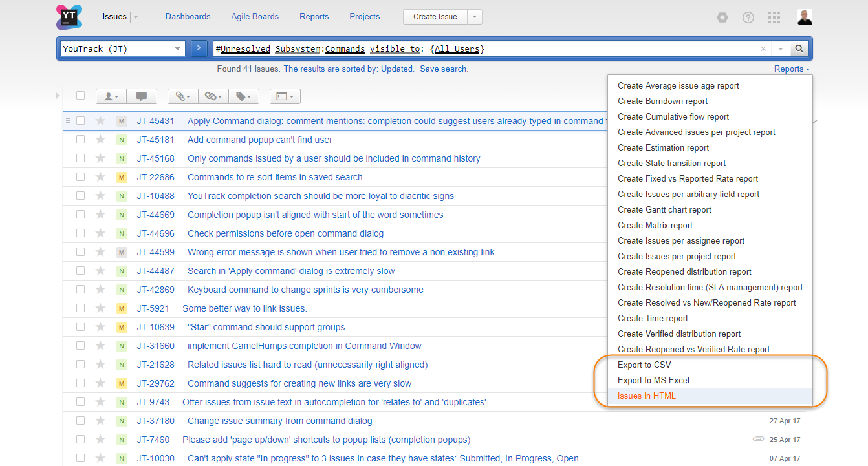The height and width of the screenshot is (466, 868).
Task: Open the tag dropdown in toolbar
Action: point(243,96)
